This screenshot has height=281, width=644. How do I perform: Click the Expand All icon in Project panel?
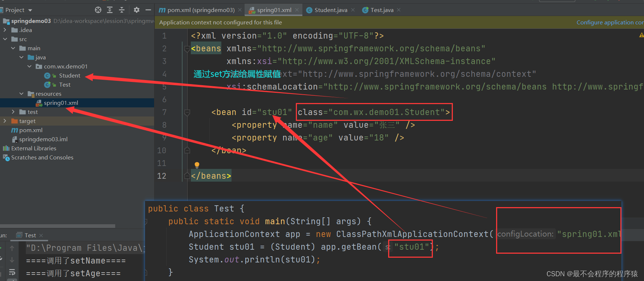point(110,10)
